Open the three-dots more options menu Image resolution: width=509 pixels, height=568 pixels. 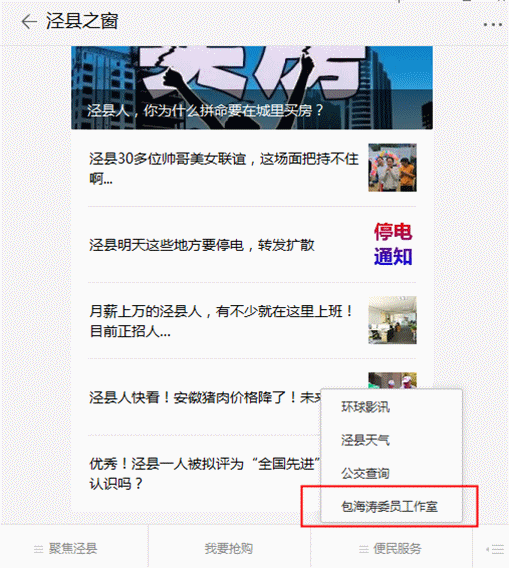click(x=493, y=25)
